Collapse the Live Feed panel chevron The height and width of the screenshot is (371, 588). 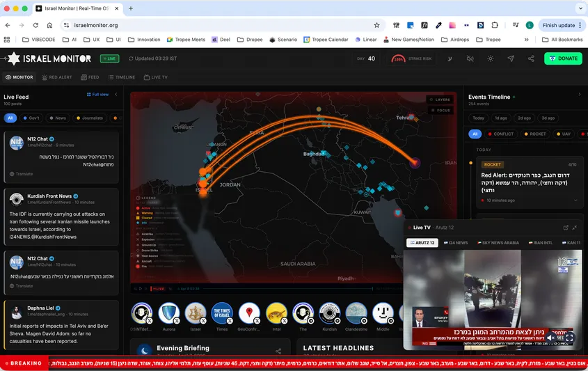116,95
